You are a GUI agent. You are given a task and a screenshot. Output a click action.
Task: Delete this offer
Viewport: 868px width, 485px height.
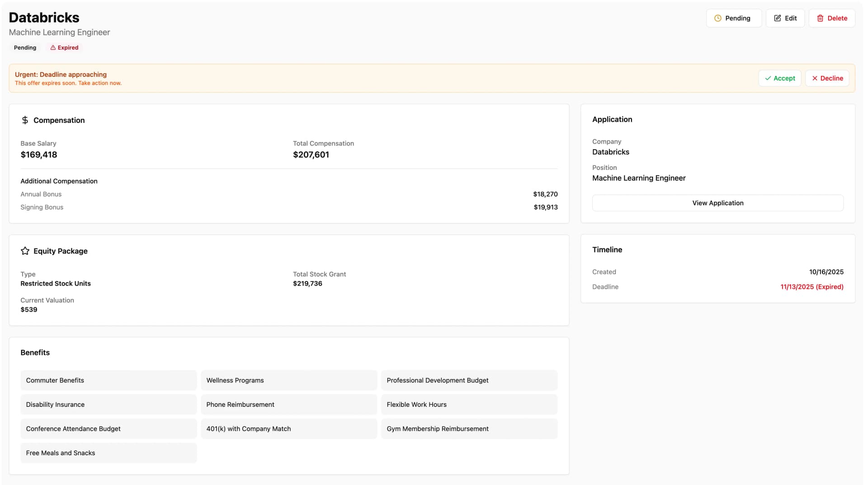[x=832, y=18]
